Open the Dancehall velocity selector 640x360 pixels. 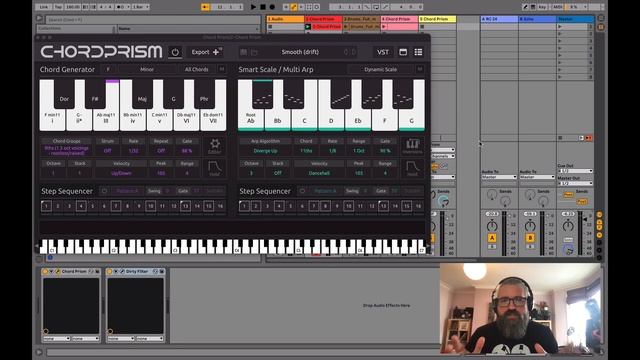319,173
